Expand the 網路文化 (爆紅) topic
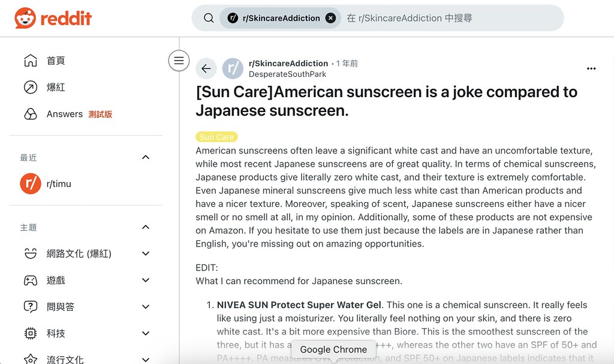 (x=146, y=254)
